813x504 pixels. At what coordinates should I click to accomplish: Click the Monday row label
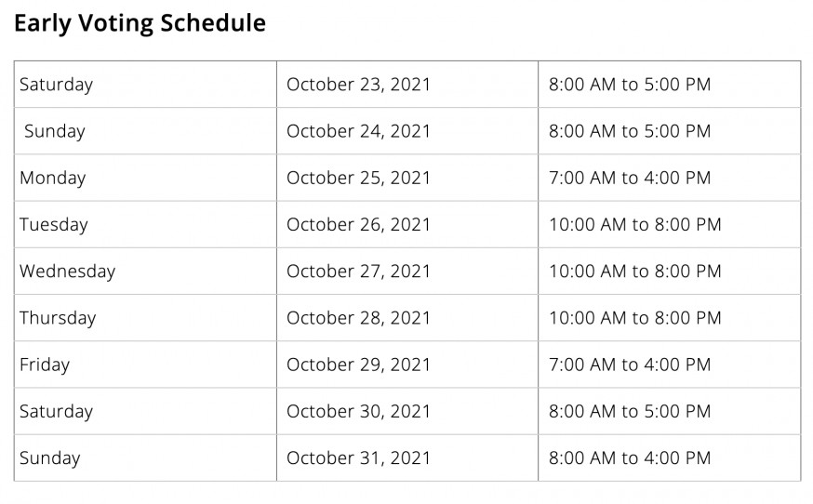[x=145, y=178]
